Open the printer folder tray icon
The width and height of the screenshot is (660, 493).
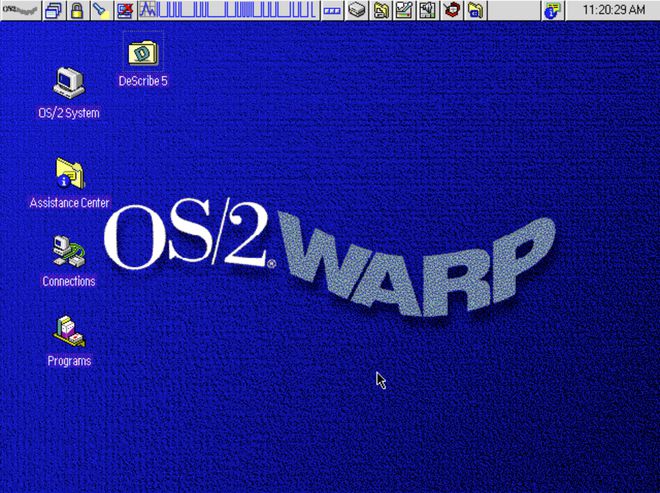[381, 10]
